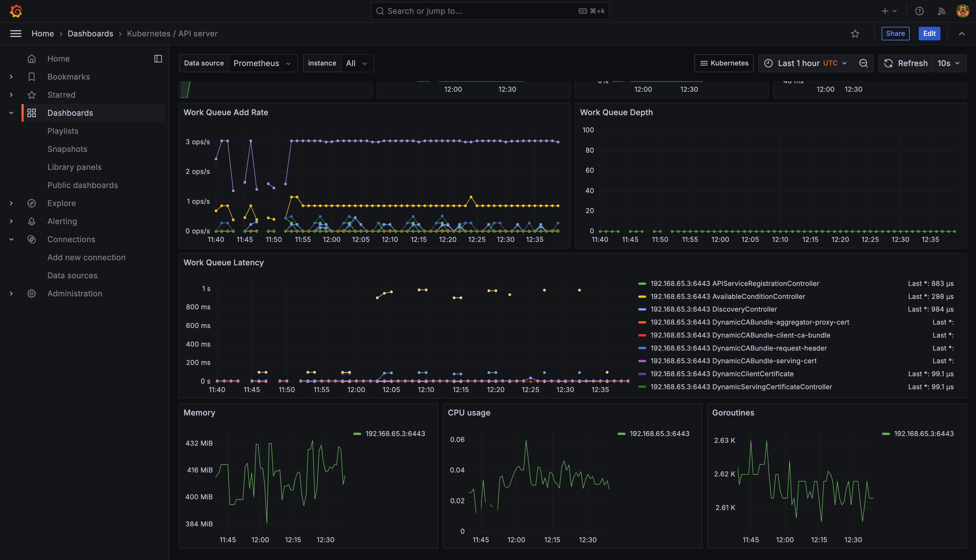Click the Connections icon in sidebar
976x560 pixels.
pos(32,239)
